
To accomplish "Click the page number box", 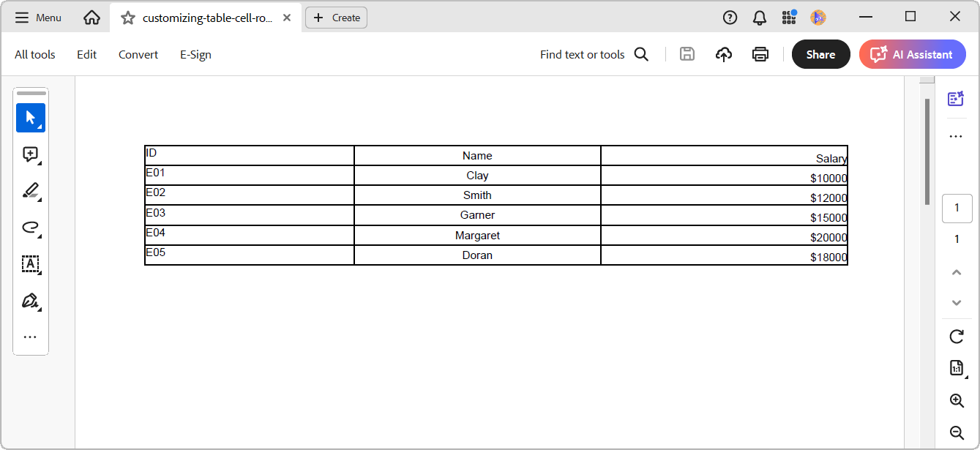I will point(957,209).
